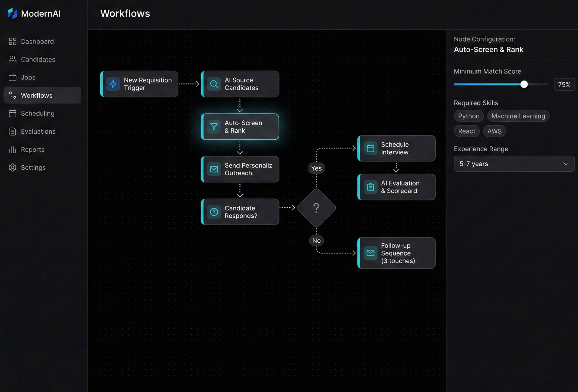Image resolution: width=578 pixels, height=392 pixels.
Task: Toggle the Machine Learning skill tag
Action: point(518,116)
